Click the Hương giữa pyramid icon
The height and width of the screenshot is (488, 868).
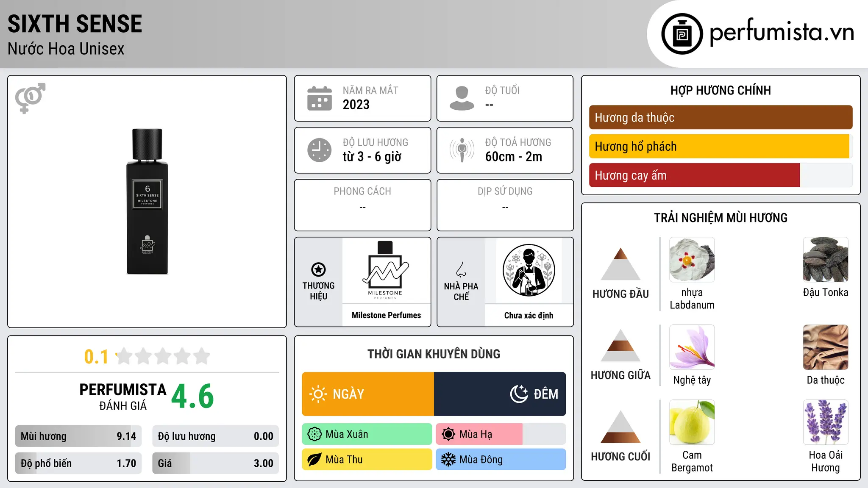tap(620, 345)
